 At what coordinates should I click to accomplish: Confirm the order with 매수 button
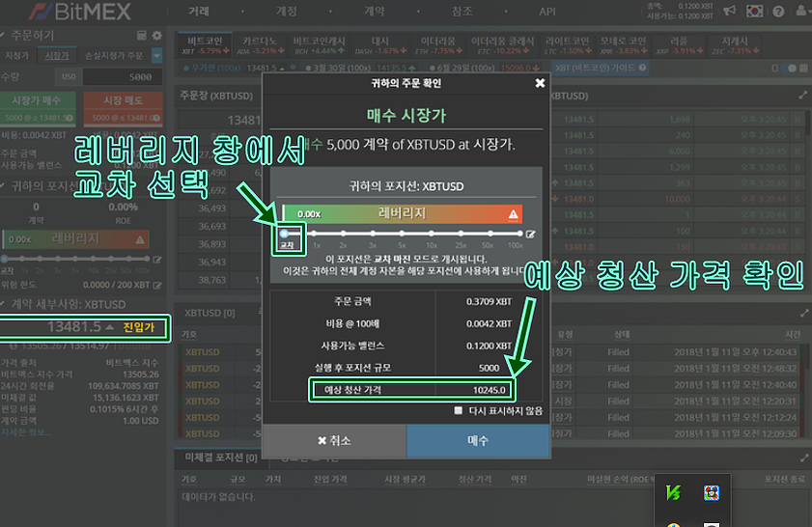click(x=478, y=440)
